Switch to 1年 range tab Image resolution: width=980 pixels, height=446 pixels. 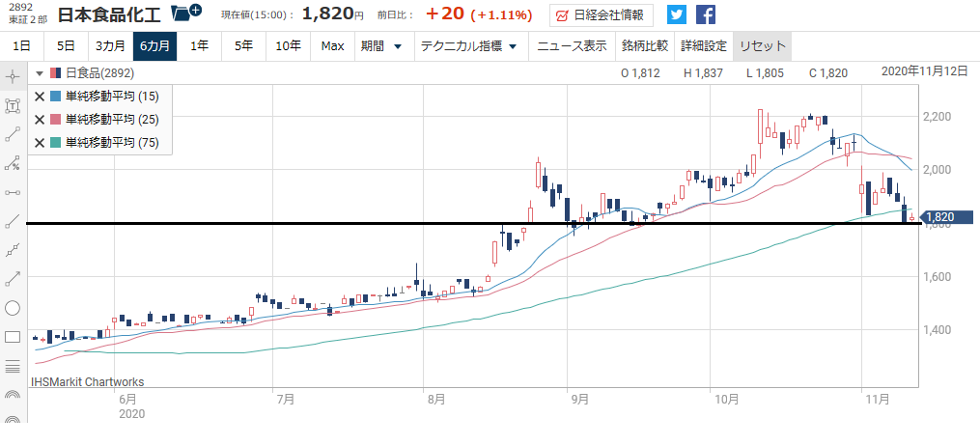coord(199,46)
